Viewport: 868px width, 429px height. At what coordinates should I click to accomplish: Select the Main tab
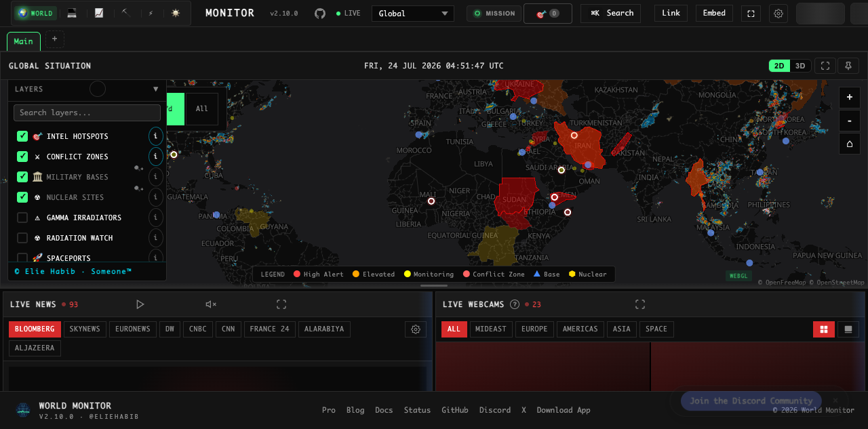tap(24, 41)
